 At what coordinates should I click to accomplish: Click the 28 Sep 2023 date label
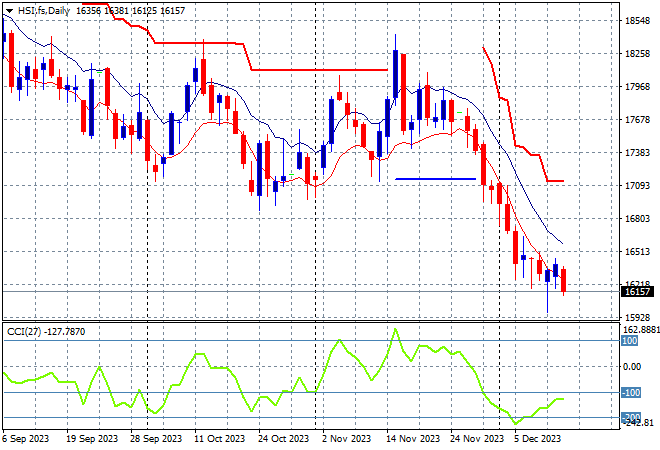tap(157, 438)
